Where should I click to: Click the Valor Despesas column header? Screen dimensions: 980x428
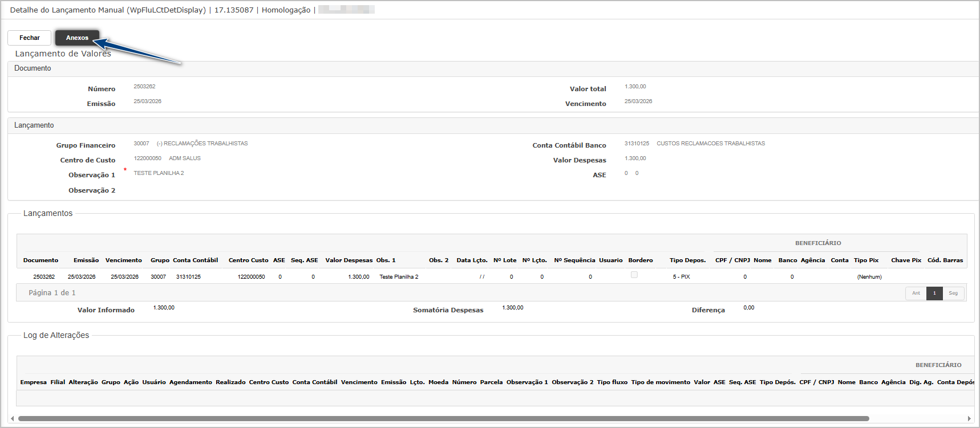pos(349,260)
